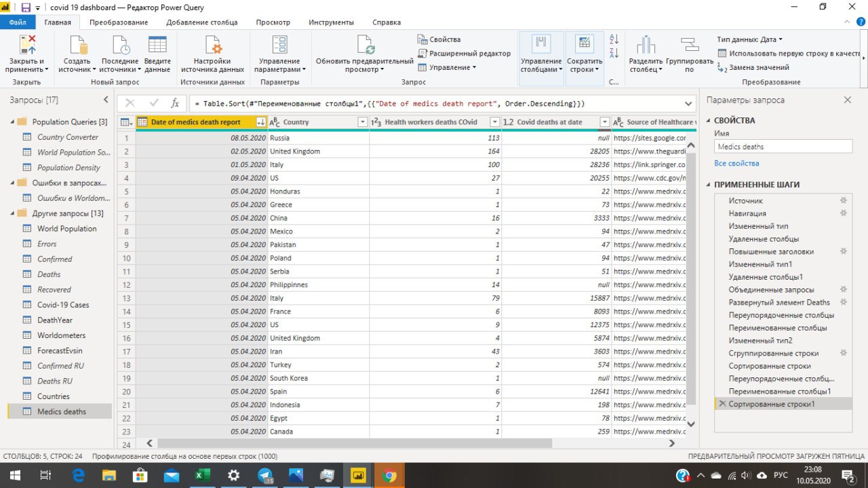868x488 pixels.
Task: Click Введите данные table icon
Action: [157, 45]
